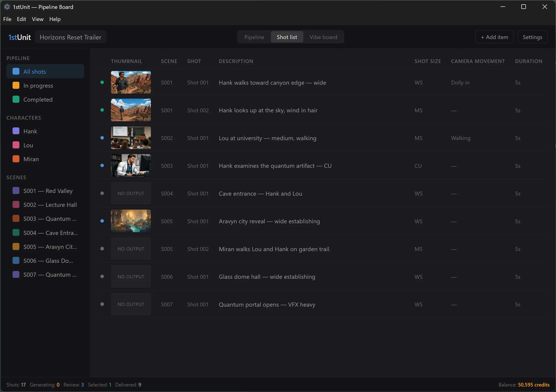Image resolution: width=556 pixels, height=392 pixels.
Task: Click green status dot for S001 Shot 001
Action: tap(102, 82)
